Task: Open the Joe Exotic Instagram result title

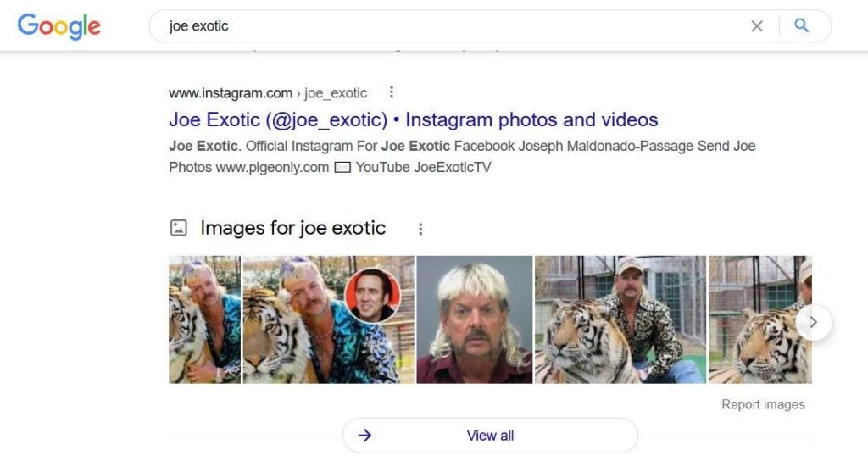Action: click(x=414, y=119)
